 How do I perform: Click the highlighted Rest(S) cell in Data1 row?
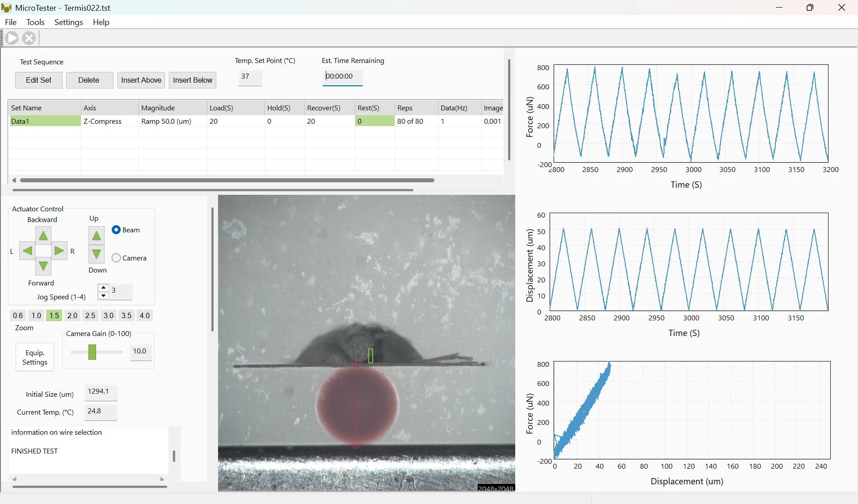point(374,121)
